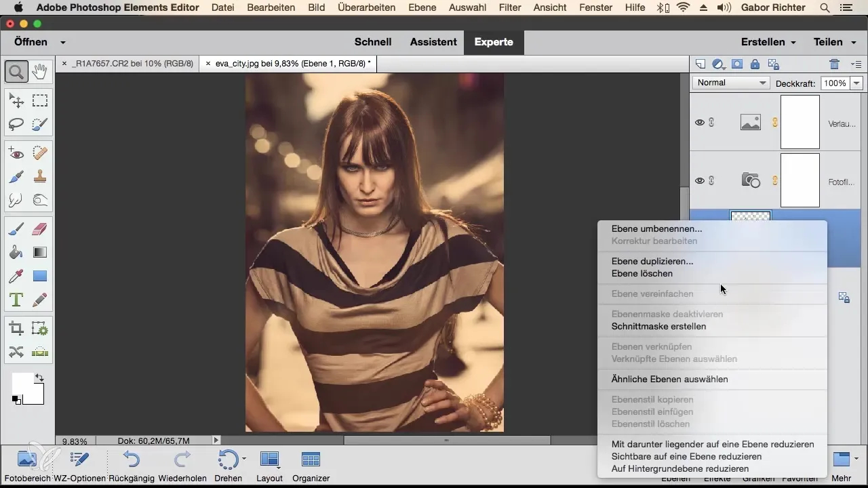Add a layer mask
Viewport: 868px width, 488px height.
[x=737, y=64]
